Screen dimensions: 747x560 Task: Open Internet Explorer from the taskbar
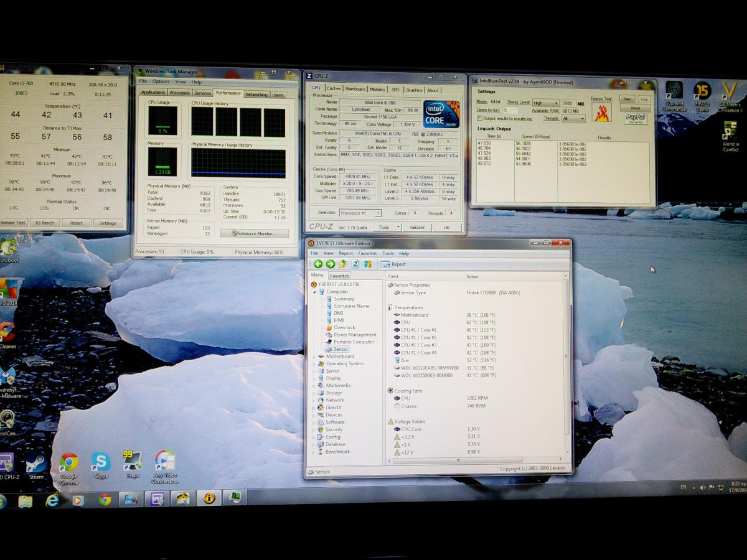pos(52,500)
